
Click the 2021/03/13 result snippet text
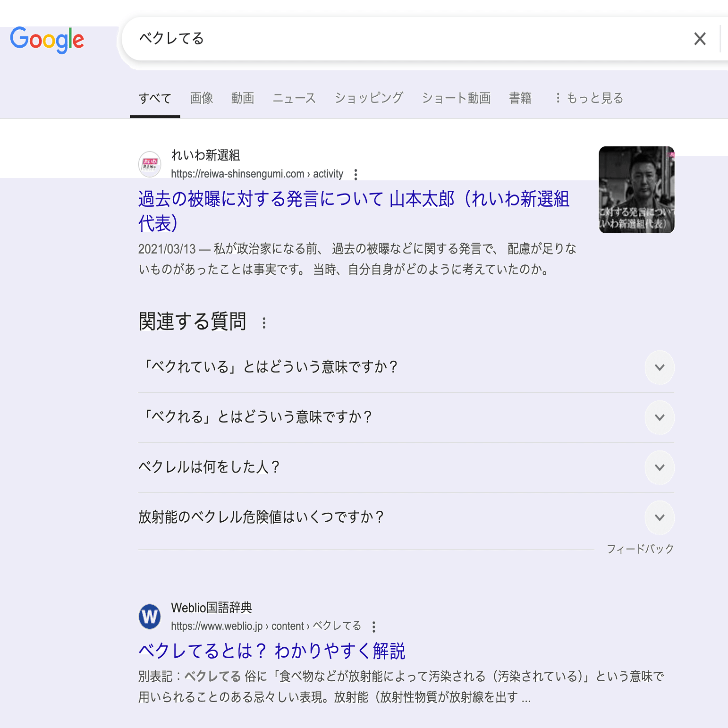pos(357,259)
